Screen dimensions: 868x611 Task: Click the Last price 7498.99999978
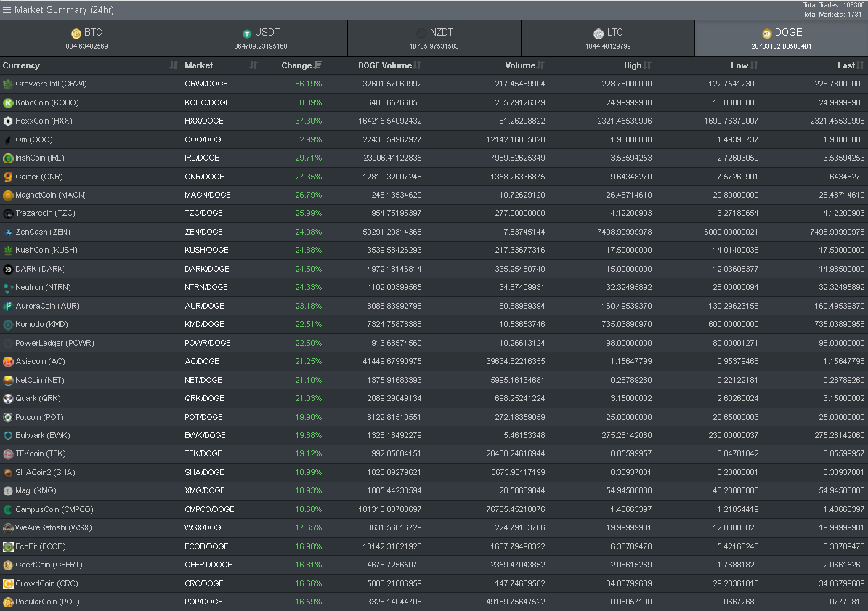click(837, 232)
